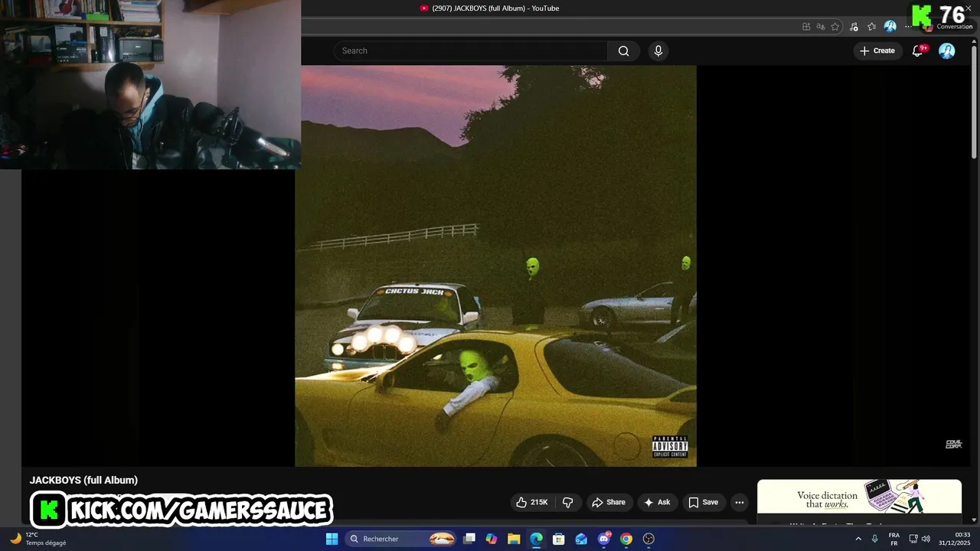Viewport: 980px width, 551px height.
Task: Like the JACKBOYS video (215K)
Action: [532, 502]
